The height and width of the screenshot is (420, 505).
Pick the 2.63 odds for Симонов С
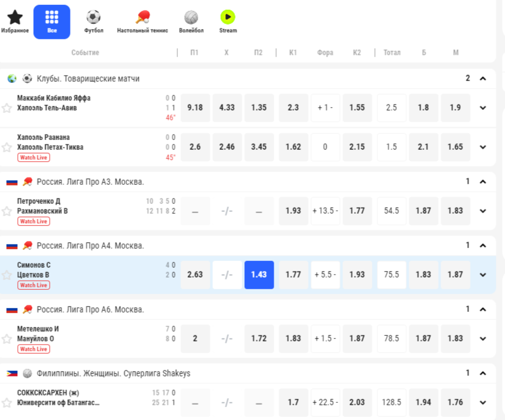[x=195, y=274]
